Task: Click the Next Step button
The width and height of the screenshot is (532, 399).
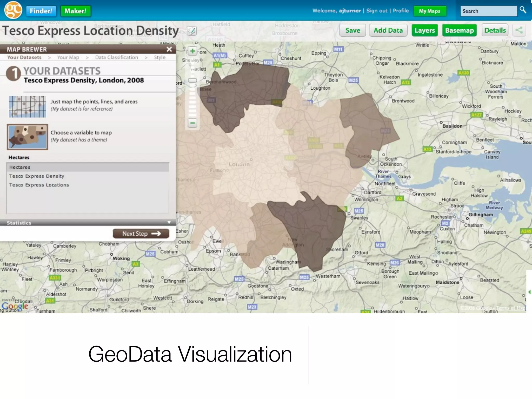Action: click(141, 234)
